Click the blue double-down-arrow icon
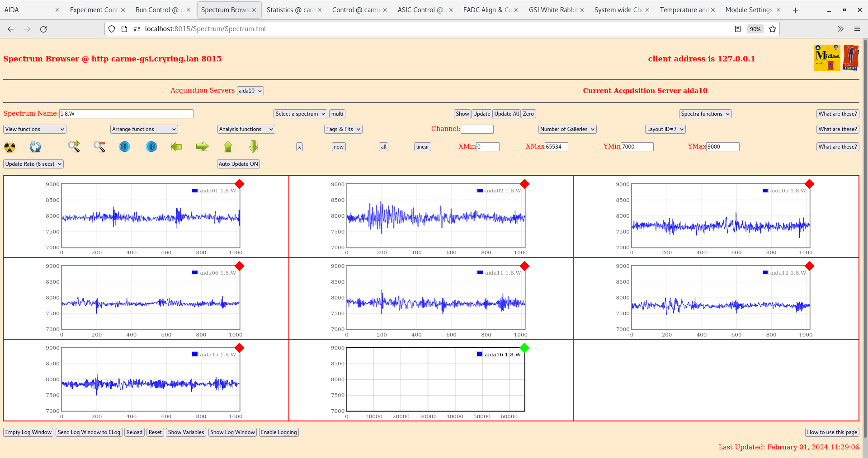868x458 pixels. pos(125,147)
